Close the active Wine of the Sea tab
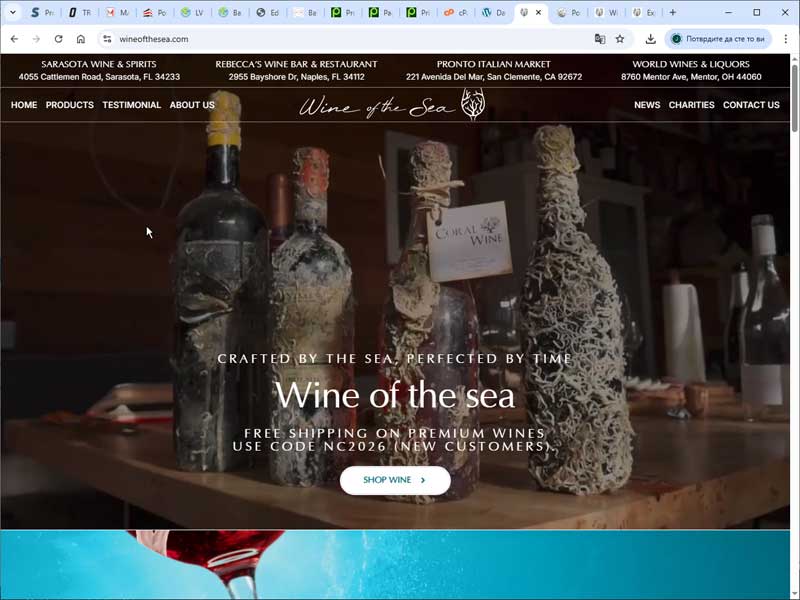The height and width of the screenshot is (600, 800). pos(539,13)
